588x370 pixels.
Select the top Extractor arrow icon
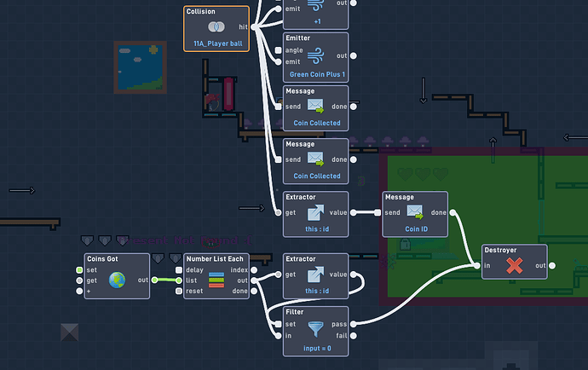click(316, 212)
